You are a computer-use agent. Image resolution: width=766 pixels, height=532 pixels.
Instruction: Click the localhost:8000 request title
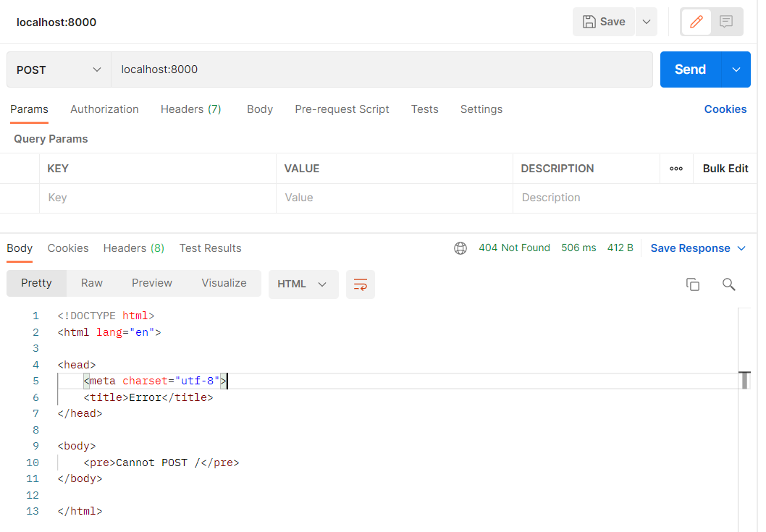(x=56, y=22)
